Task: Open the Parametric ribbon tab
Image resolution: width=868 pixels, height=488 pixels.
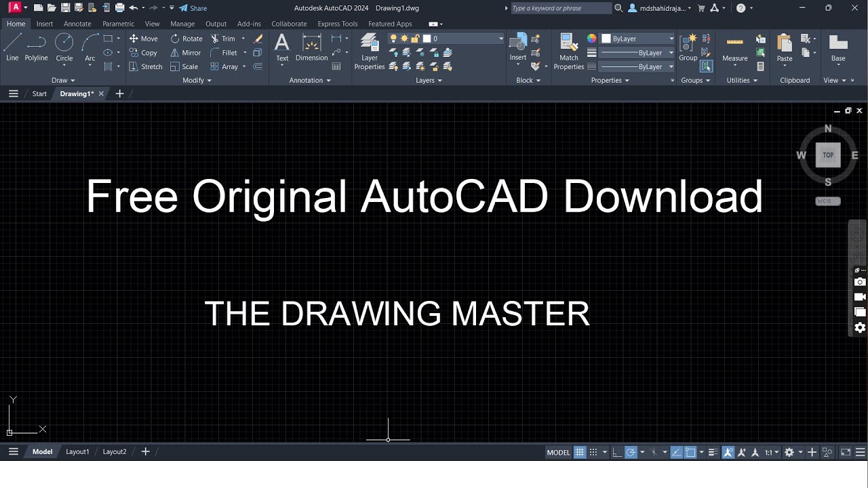Action: [x=119, y=24]
